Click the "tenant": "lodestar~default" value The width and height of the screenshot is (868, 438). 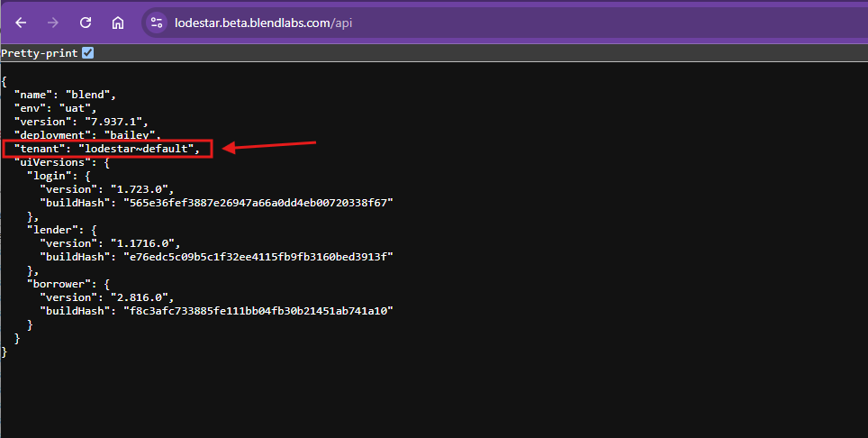tap(136, 149)
